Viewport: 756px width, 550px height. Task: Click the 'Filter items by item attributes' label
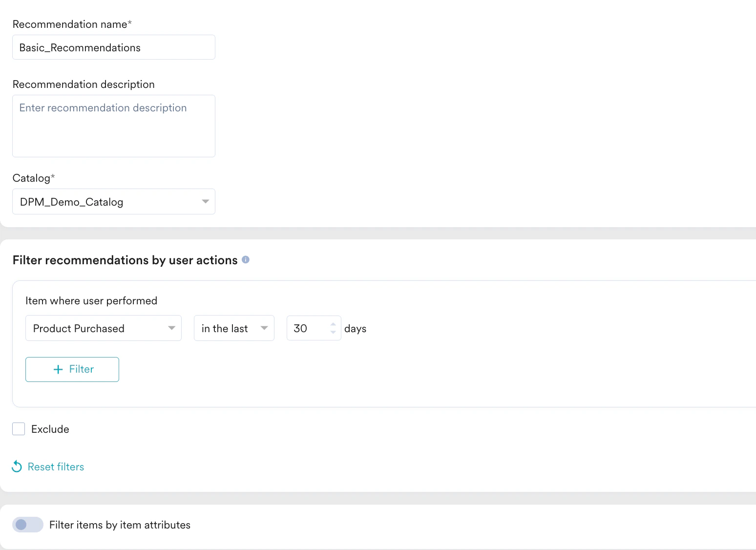click(120, 525)
